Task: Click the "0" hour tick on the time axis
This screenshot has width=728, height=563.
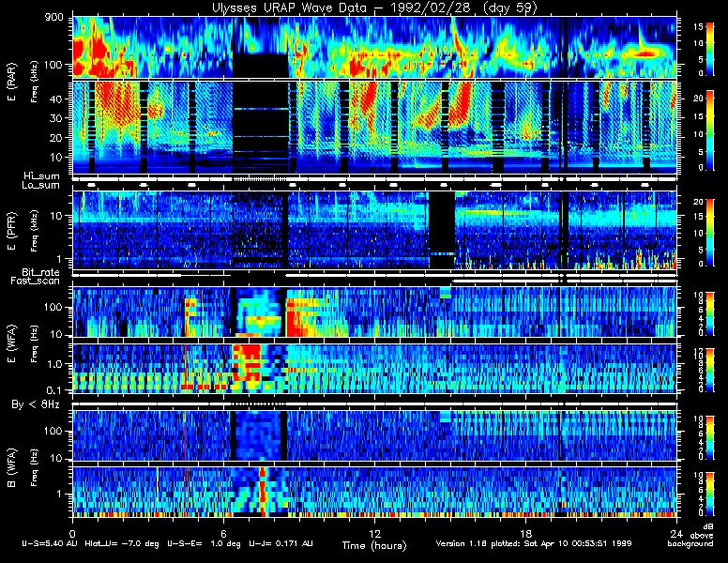Action: [x=72, y=533]
